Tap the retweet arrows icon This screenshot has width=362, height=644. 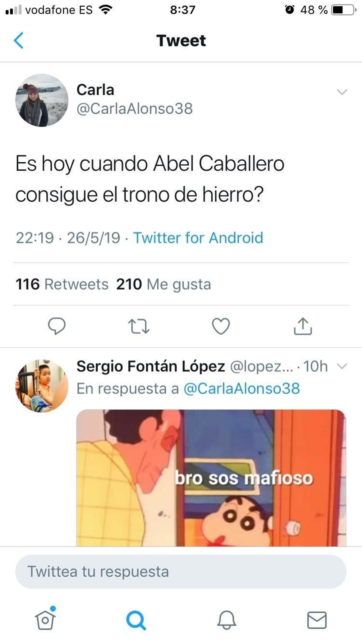pyautogui.click(x=139, y=326)
